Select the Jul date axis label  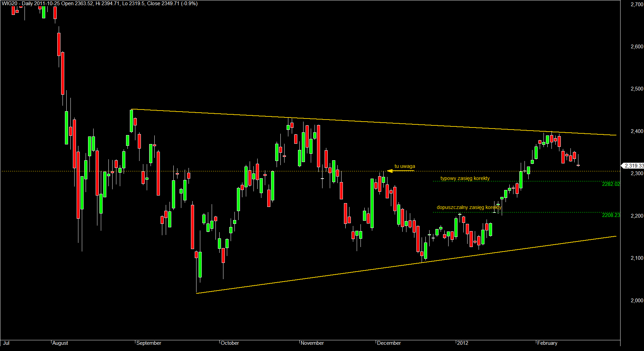[x=6, y=343]
